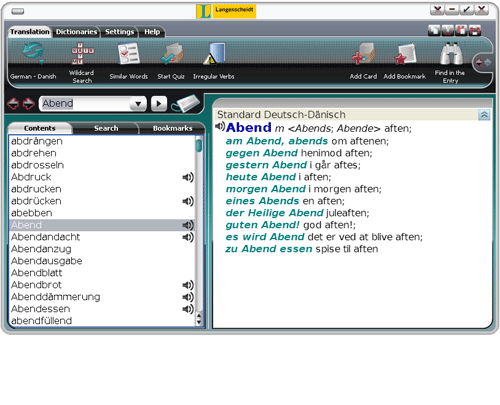Click the checkmark title bar button
This screenshot has width=500, height=405.
[466, 10]
